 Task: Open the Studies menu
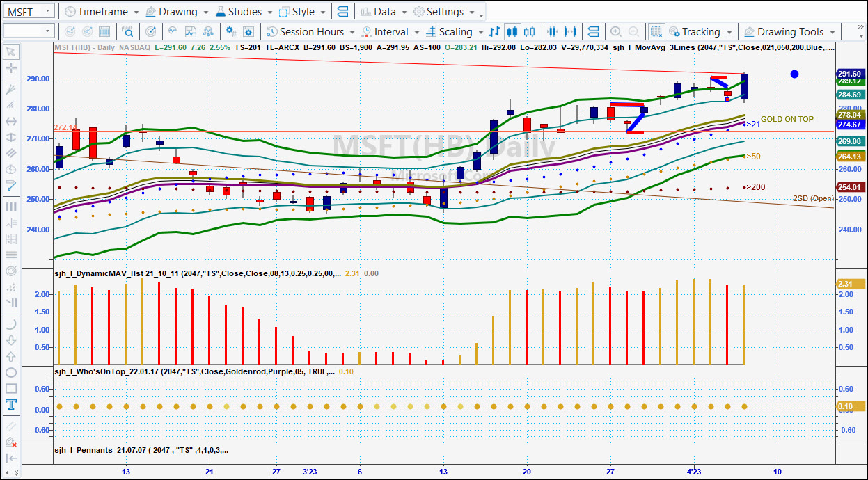click(243, 12)
